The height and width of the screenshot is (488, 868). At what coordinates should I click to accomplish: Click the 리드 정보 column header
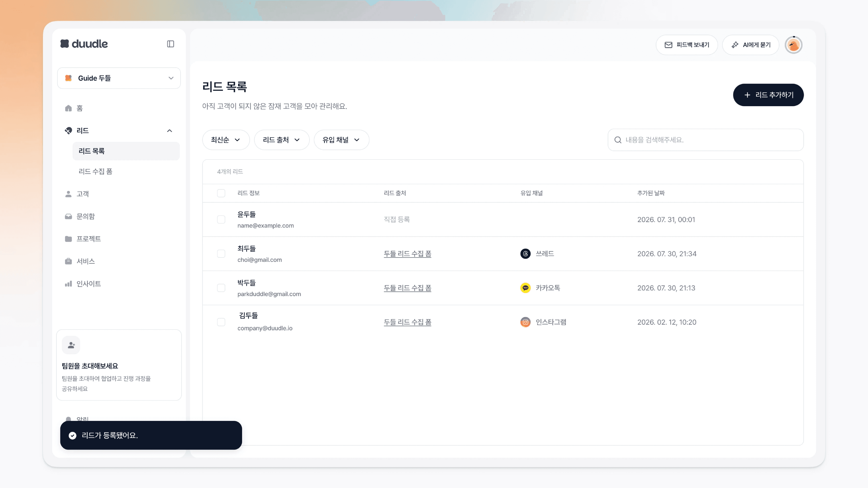click(x=248, y=193)
